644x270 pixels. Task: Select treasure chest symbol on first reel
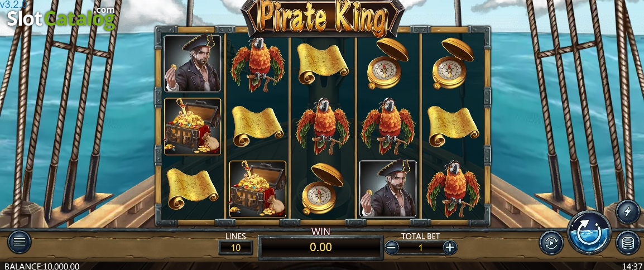(192, 127)
